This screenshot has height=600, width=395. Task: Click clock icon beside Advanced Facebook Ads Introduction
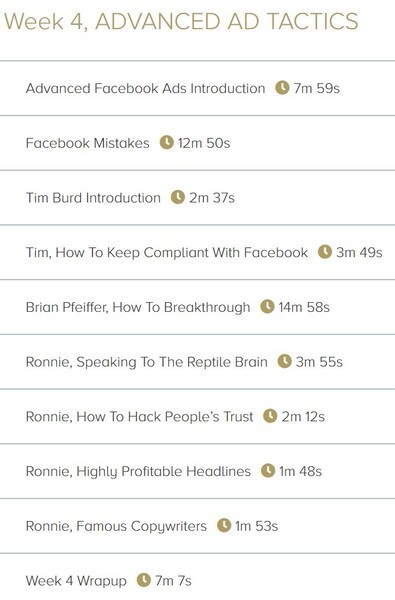282,88
